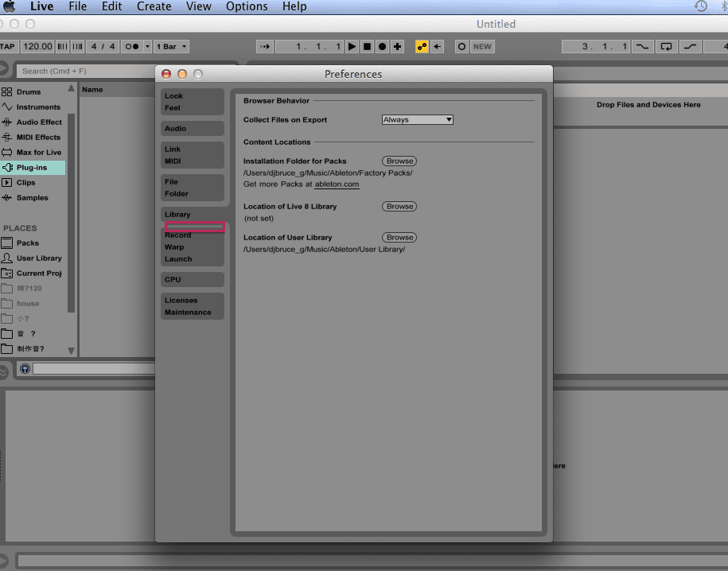Open Licenses Maintenance preferences tab
Screen dimensions: 728x571
tap(193, 306)
